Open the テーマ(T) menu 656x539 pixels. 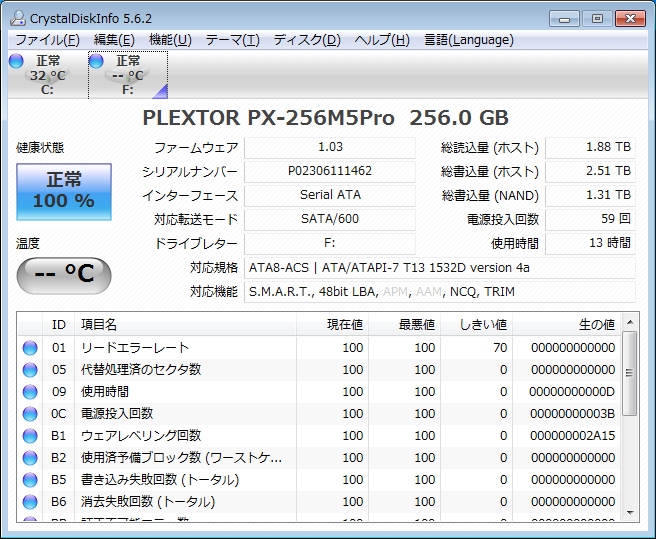click(x=232, y=40)
